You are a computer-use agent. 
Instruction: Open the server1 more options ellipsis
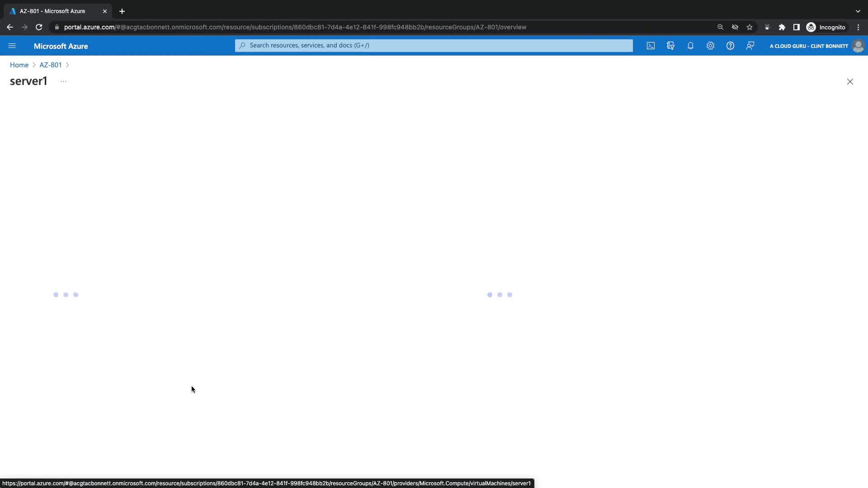pos(63,81)
